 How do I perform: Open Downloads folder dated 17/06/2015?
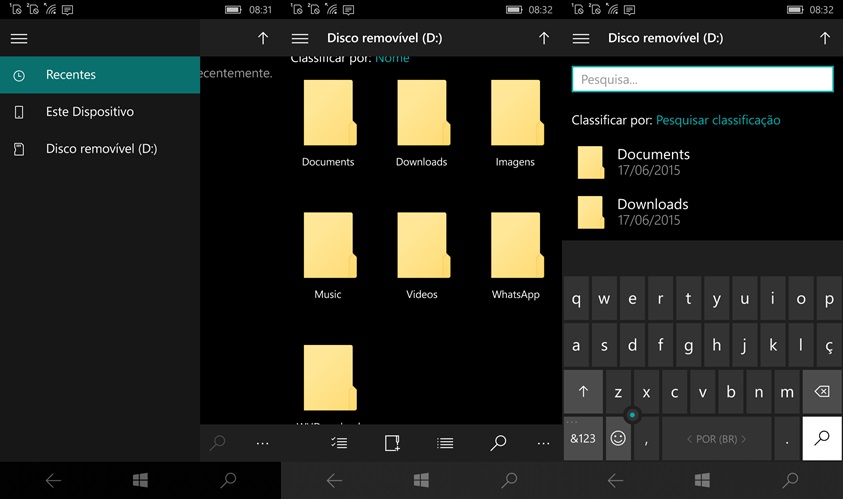[x=702, y=212]
